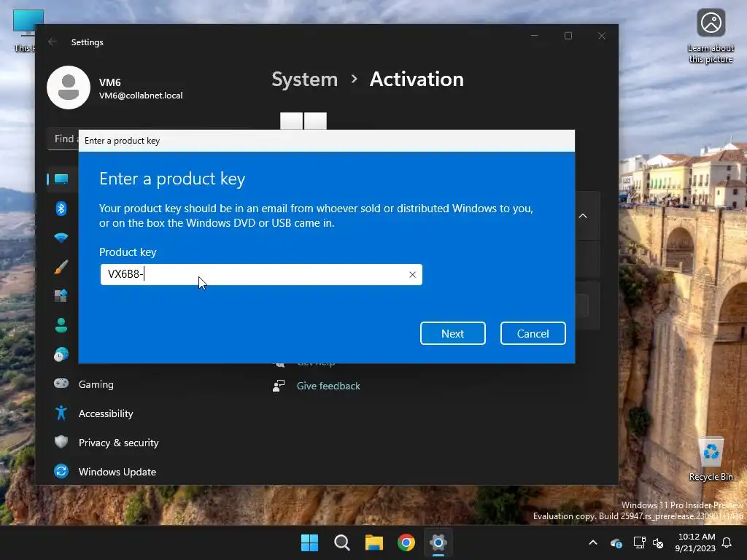Click the Give feedback icon

279,386
